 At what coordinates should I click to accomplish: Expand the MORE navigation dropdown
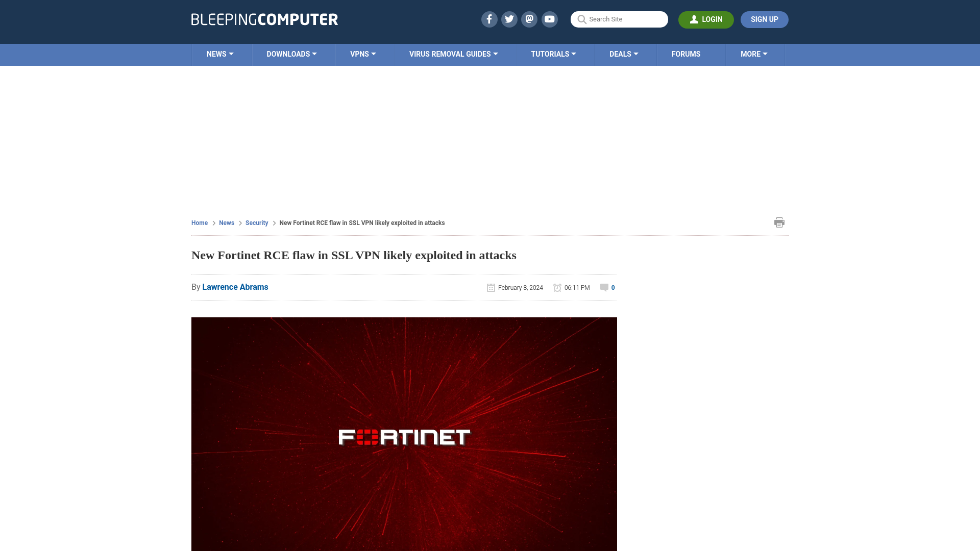pos(754,55)
